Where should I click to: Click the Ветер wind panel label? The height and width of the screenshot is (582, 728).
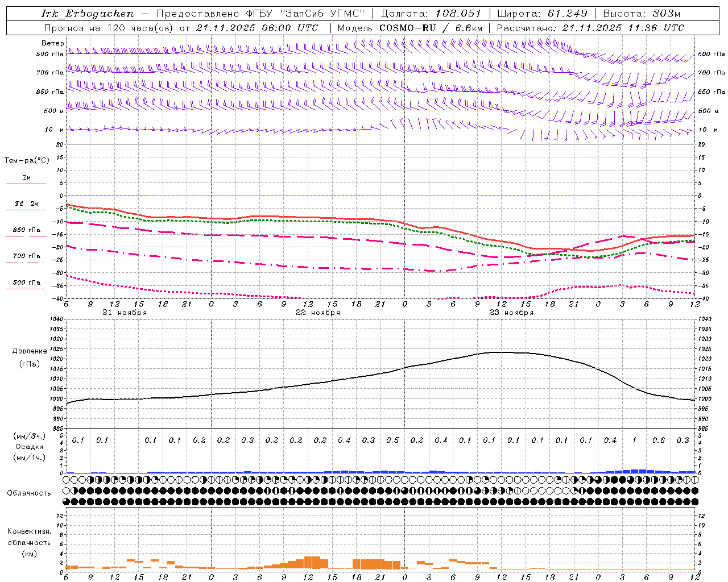(52, 43)
